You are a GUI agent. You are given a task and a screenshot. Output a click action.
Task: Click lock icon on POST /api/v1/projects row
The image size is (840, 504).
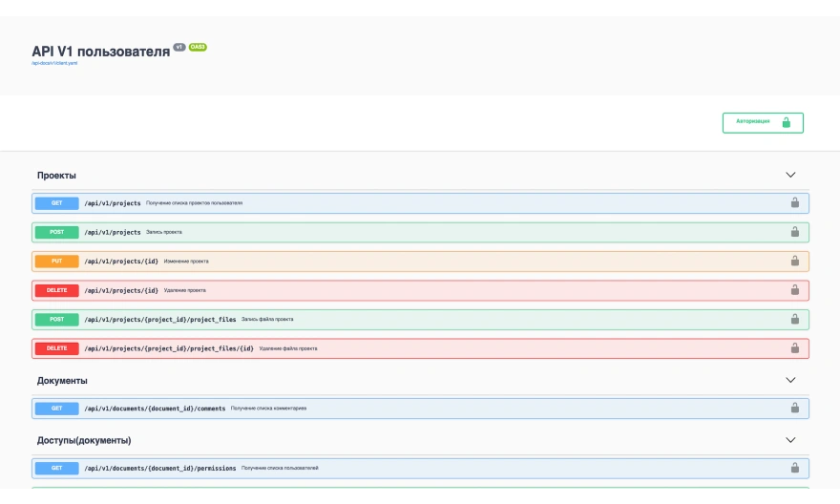coord(794,232)
